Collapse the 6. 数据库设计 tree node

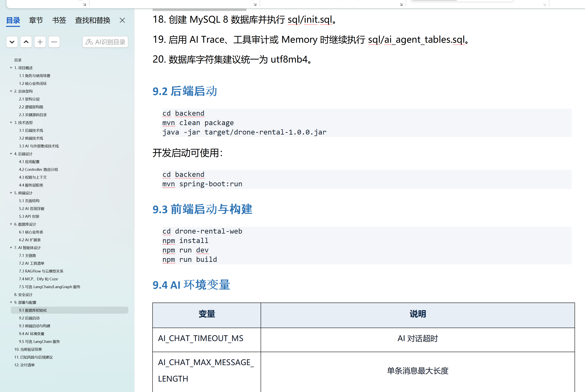[x=11, y=224]
